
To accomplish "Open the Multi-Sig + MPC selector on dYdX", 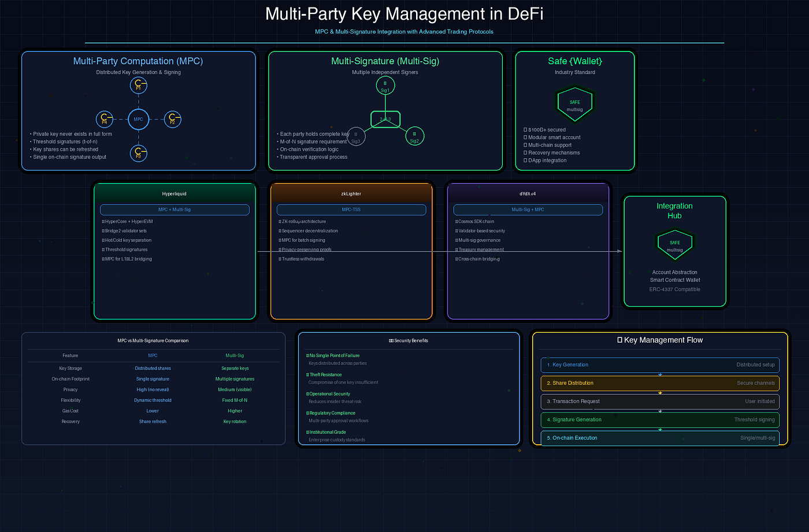I will (528, 209).
